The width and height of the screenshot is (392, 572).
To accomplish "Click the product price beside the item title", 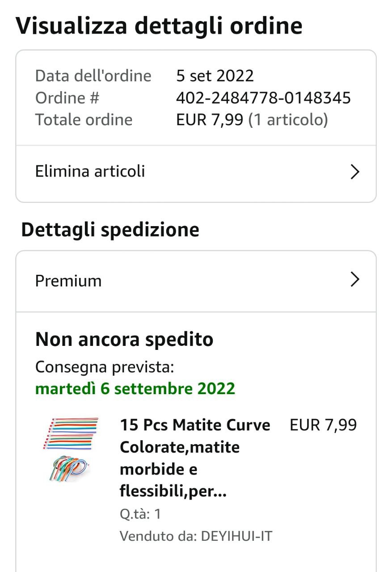I will click(x=323, y=425).
